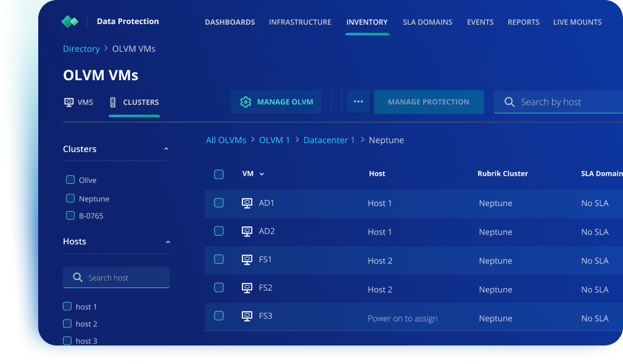Select all VMs using the header checkbox
The width and height of the screenshot is (623, 364).
[219, 174]
